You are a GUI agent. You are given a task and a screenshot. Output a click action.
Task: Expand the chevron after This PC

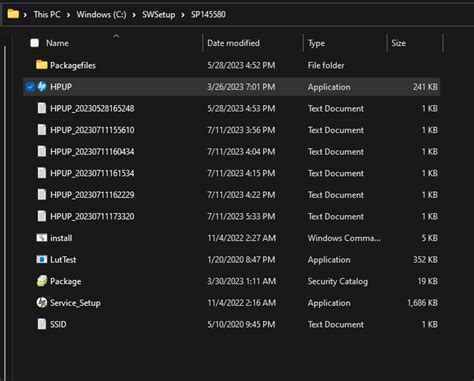[x=68, y=15]
